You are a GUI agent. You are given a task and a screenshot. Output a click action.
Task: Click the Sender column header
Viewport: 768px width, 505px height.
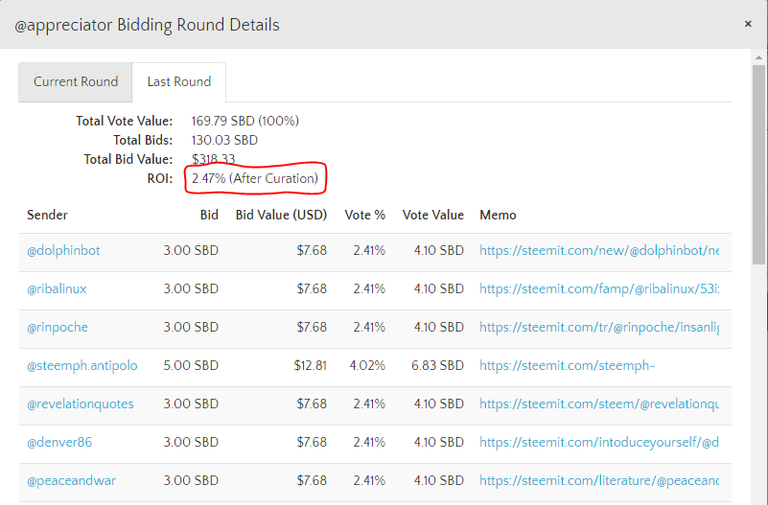click(47, 215)
